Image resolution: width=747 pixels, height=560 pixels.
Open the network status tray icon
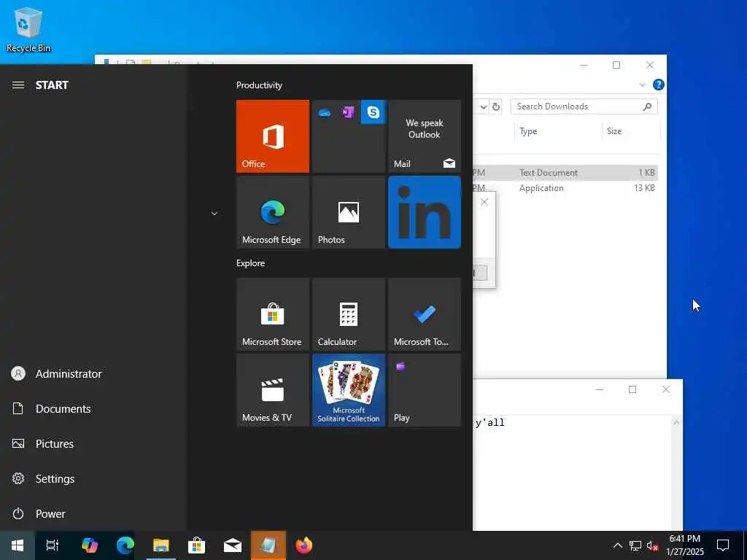pyautogui.click(x=635, y=545)
